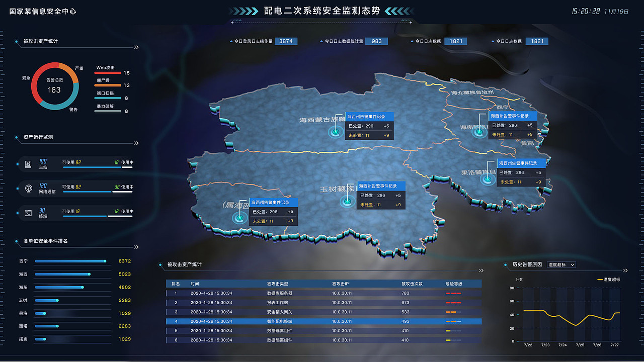Select the map marker beside 海西蒙古族
644x362 pixels.
click(336, 132)
